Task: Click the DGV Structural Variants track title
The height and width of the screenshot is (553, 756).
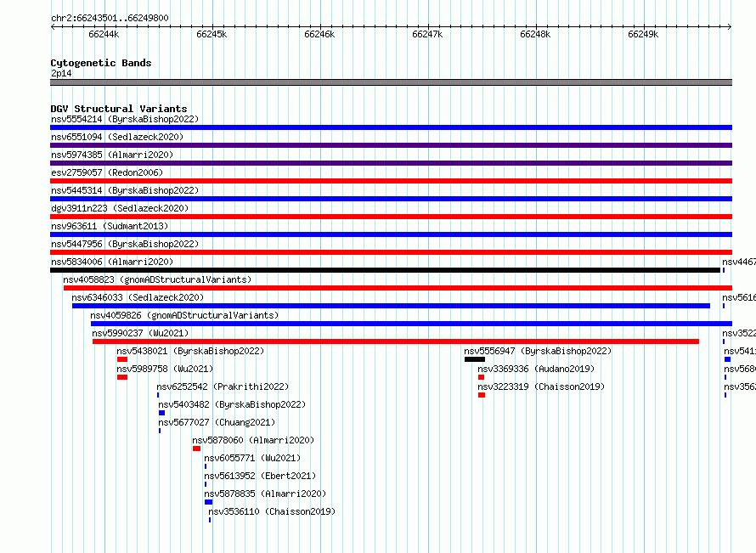Action: pos(119,109)
